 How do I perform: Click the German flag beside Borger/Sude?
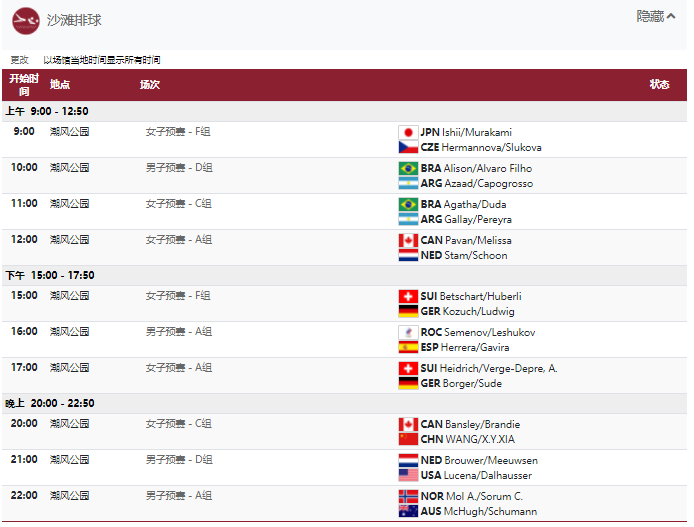pos(408,383)
